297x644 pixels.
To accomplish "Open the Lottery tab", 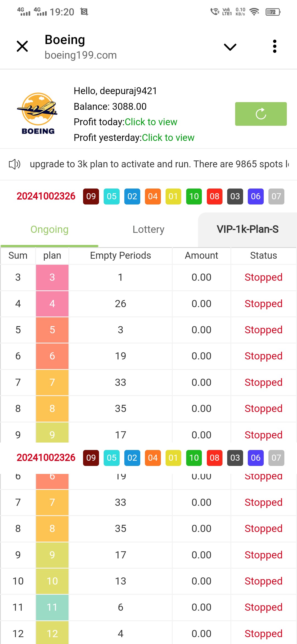I will pyautogui.click(x=148, y=230).
